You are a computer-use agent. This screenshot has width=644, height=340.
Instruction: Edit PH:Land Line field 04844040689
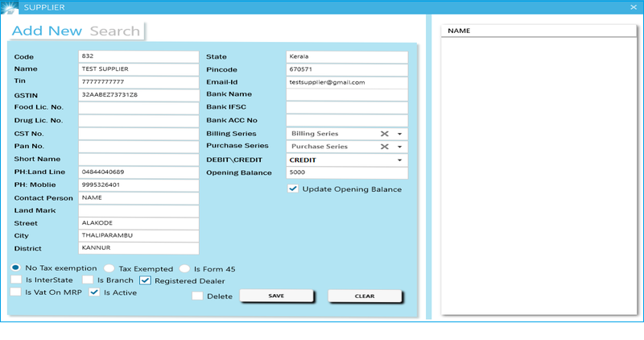point(138,172)
